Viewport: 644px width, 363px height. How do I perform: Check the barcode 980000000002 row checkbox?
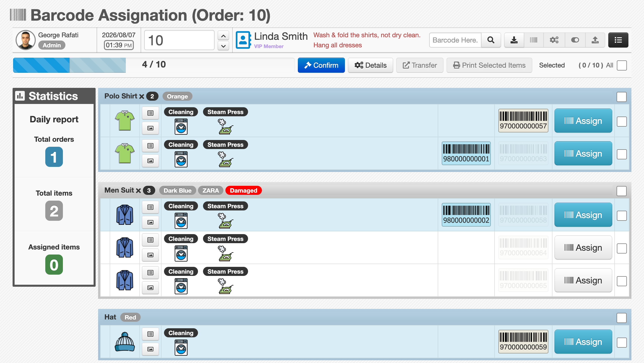(x=622, y=216)
